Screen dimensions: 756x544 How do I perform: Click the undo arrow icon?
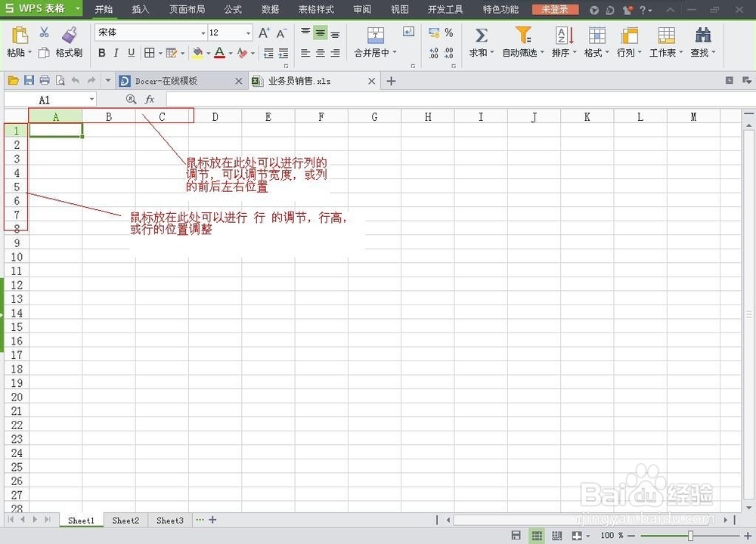(75, 81)
